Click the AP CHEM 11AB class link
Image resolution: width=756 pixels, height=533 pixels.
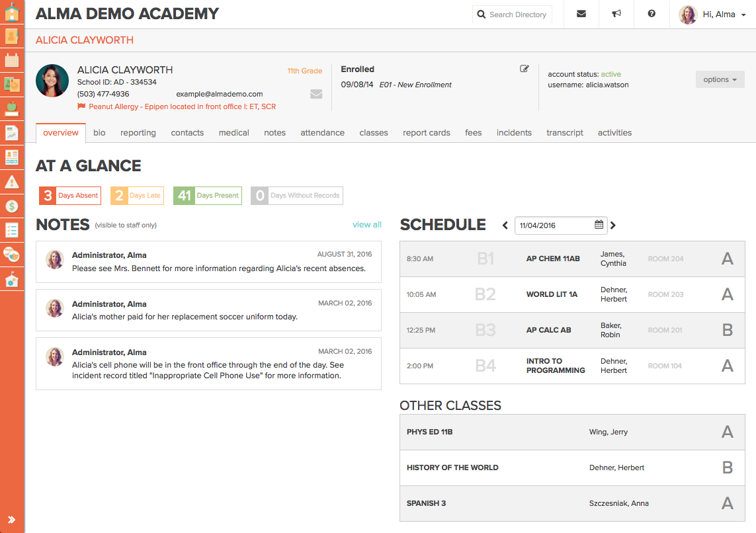553,259
